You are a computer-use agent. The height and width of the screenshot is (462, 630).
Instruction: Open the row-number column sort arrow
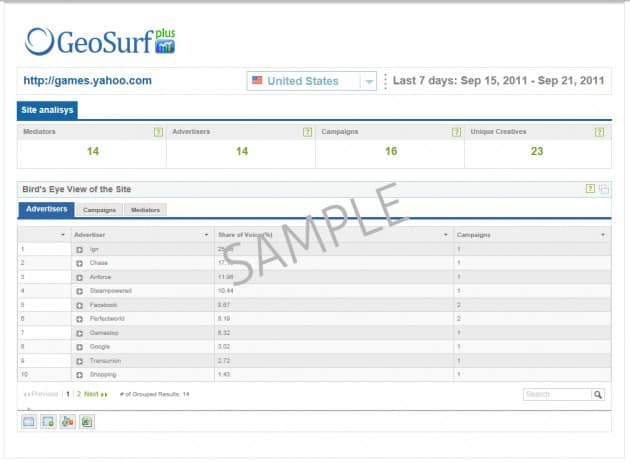point(63,235)
